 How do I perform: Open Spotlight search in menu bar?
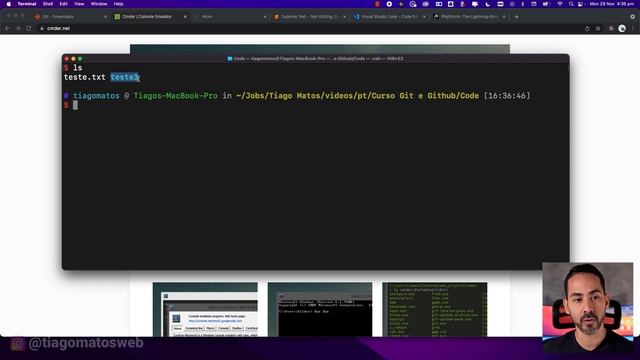click(571, 4)
